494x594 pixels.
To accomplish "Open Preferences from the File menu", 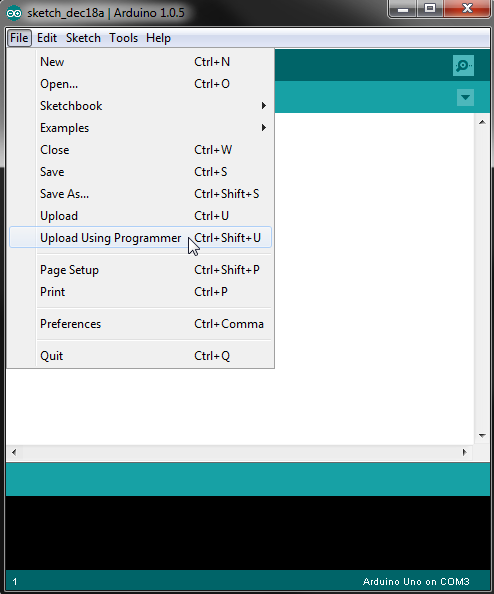I will pos(140,324).
